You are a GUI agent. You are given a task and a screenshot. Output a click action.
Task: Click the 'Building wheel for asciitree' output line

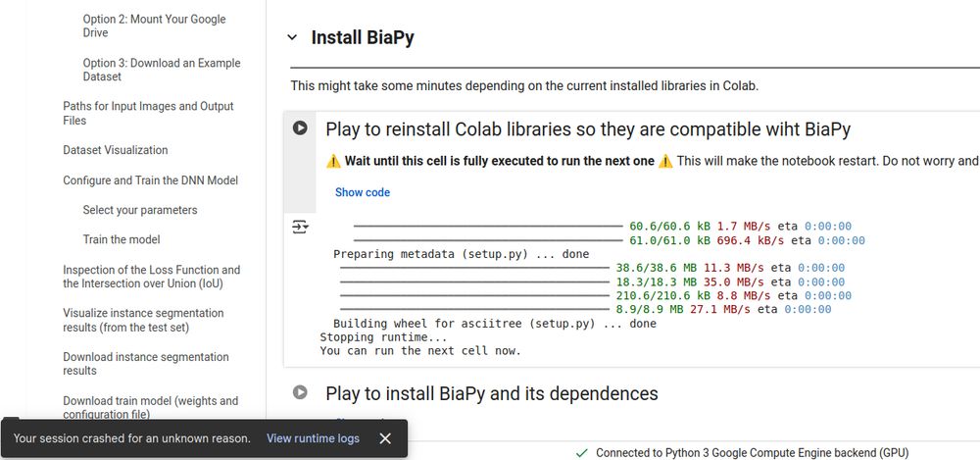pyautogui.click(x=494, y=324)
